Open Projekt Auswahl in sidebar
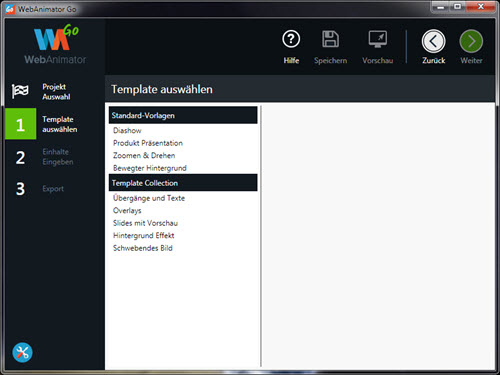Viewport: 500px width, 375px height. coord(56,92)
